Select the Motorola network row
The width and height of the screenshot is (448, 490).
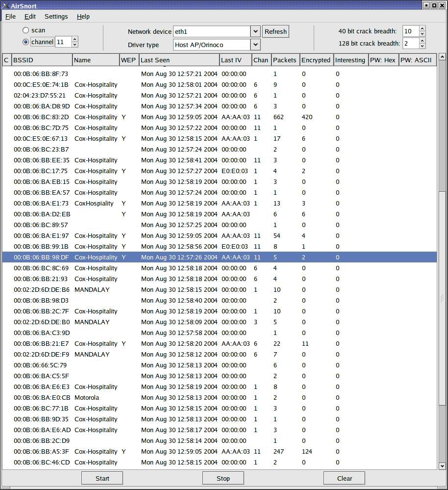(87, 397)
